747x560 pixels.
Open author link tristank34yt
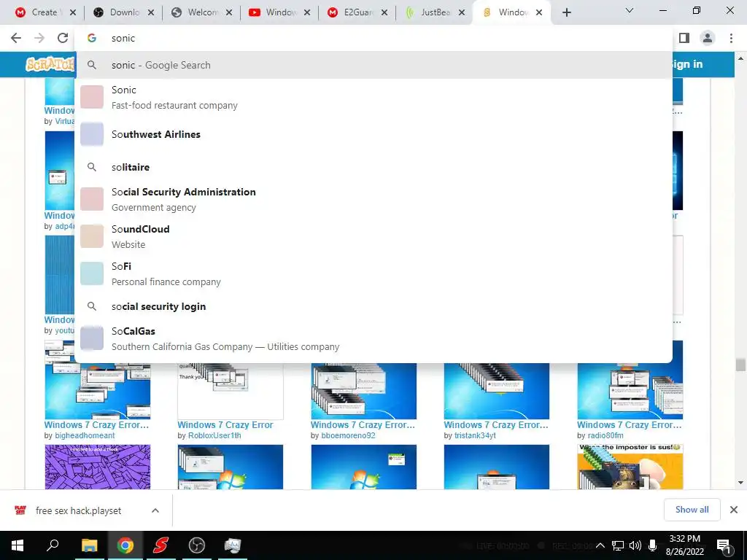coord(475,436)
